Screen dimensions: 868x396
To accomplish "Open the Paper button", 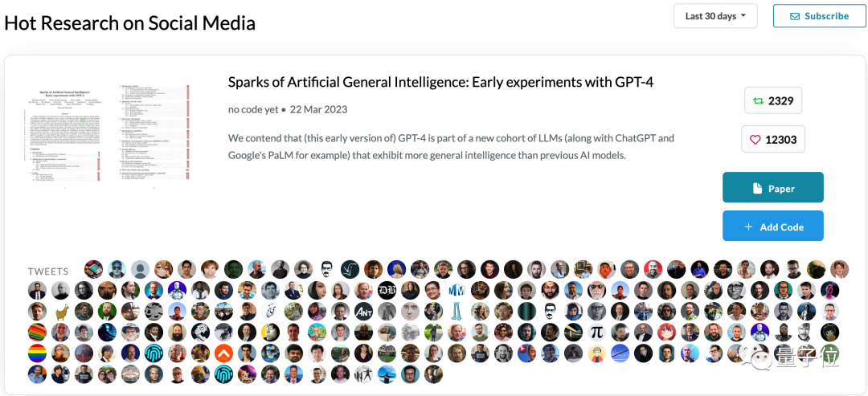I will click(x=772, y=188).
